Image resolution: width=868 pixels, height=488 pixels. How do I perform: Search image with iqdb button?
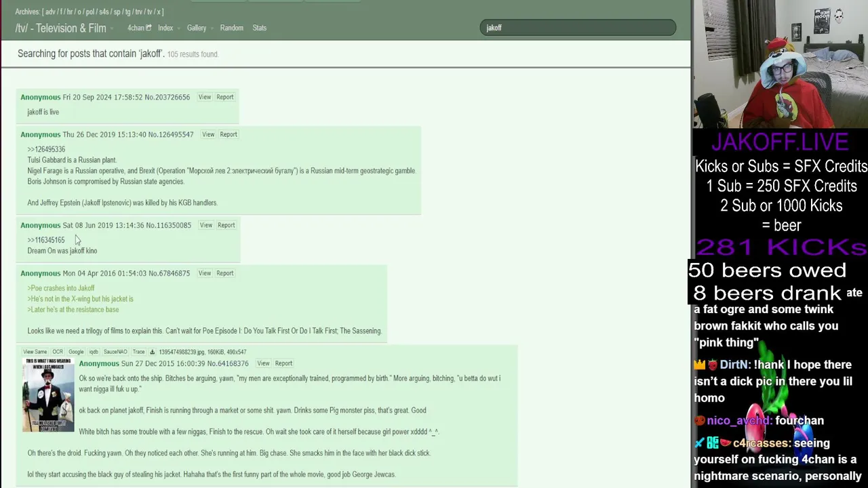(94, 352)
